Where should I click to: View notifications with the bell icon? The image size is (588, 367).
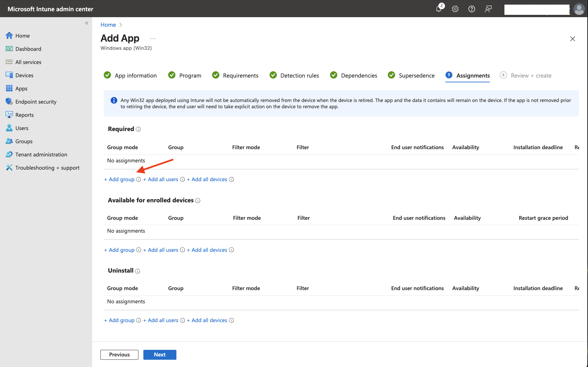439,9
